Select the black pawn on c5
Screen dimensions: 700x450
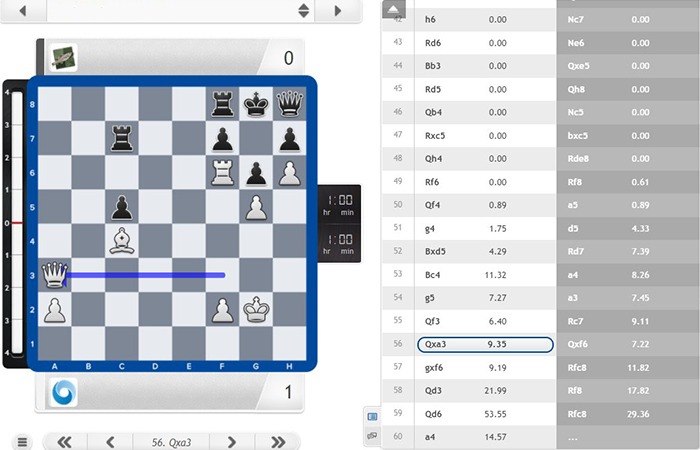(121, 207)
